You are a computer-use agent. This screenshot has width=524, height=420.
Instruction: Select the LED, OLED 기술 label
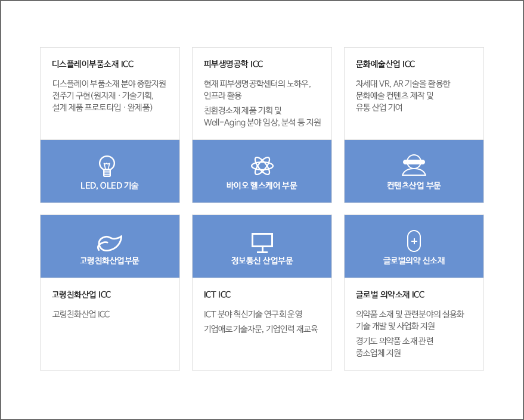pos(110,186)
